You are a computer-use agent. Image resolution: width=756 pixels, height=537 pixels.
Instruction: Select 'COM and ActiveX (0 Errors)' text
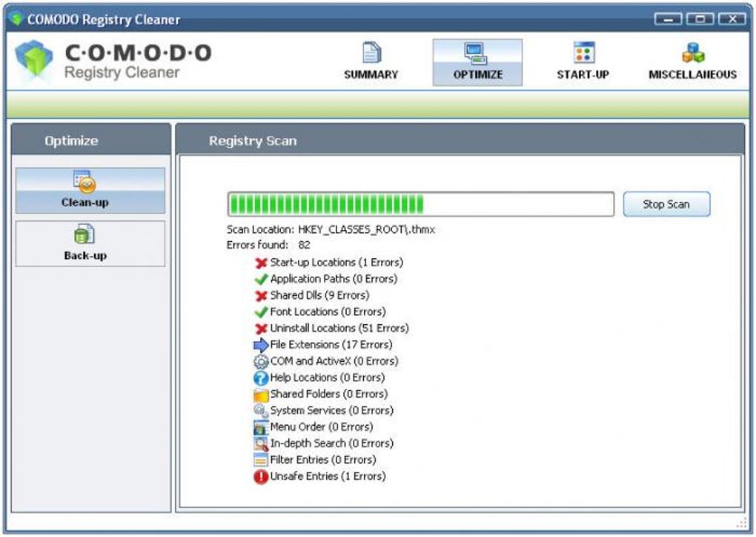coord(334,361)
